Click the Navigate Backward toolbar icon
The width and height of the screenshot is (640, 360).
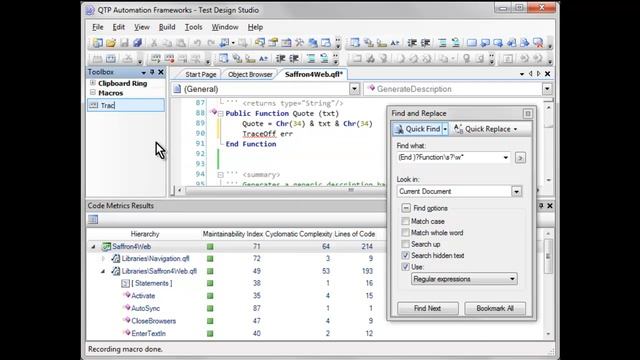click(224, 43)
